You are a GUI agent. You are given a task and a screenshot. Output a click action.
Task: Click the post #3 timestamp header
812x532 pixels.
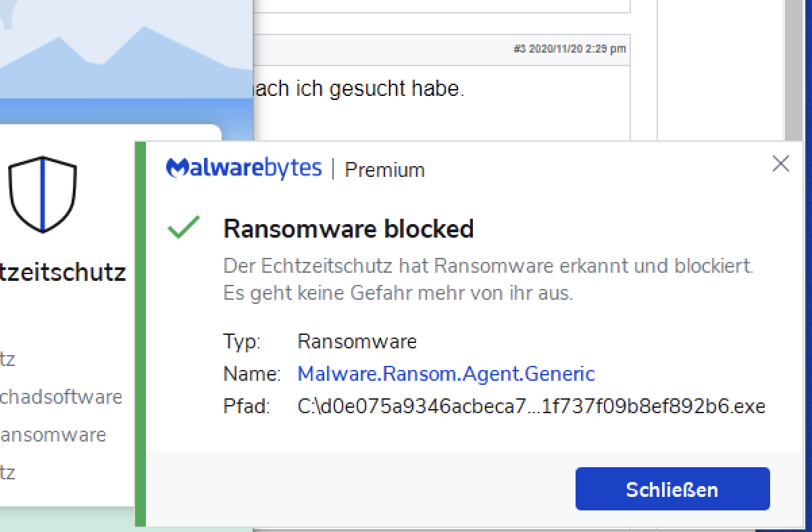569,49
